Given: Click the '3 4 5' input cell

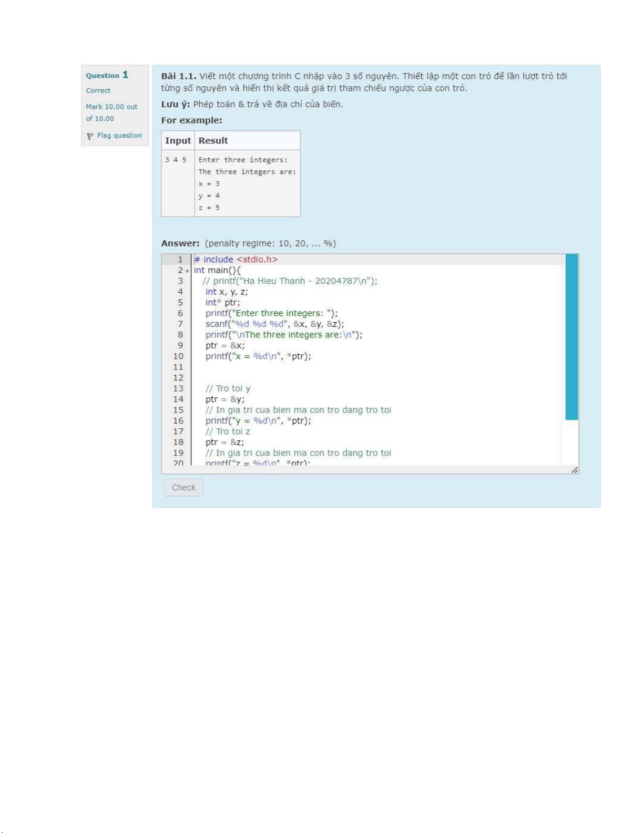Looking at the screenshot, I should tap(176, 160).
